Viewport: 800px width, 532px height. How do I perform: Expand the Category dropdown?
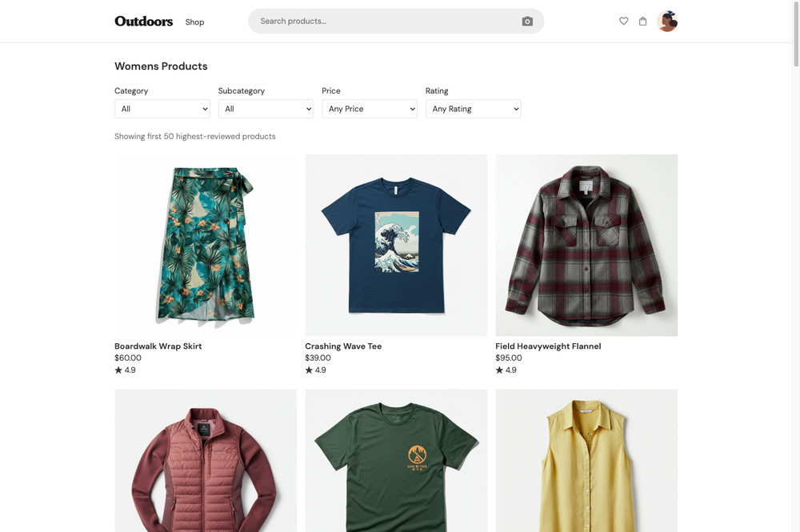click(x=162, y=109)
